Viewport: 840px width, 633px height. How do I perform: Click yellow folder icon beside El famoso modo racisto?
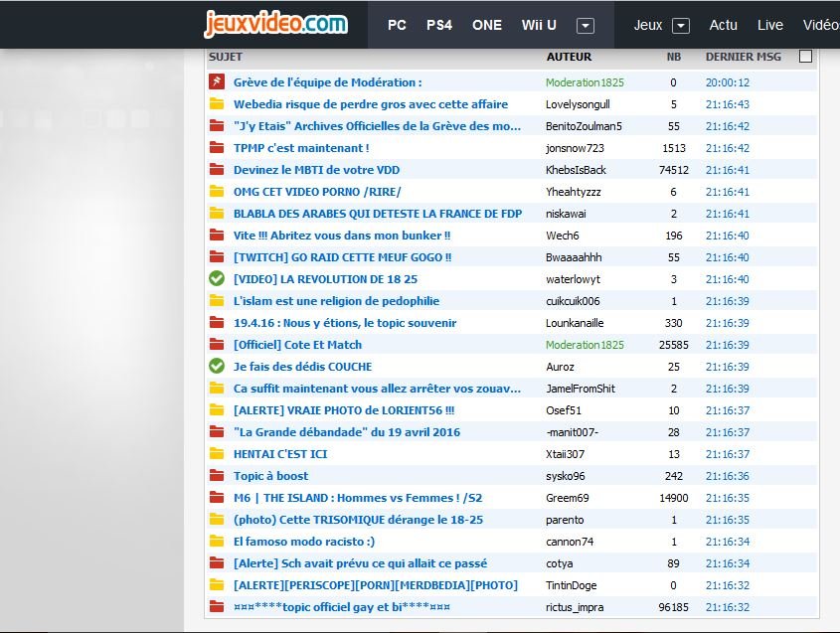click(217, 542)
